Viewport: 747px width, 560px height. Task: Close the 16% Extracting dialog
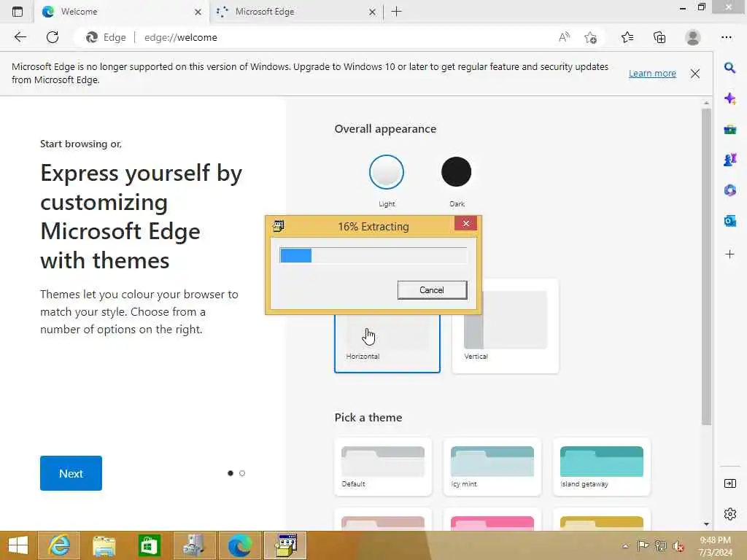465,223
